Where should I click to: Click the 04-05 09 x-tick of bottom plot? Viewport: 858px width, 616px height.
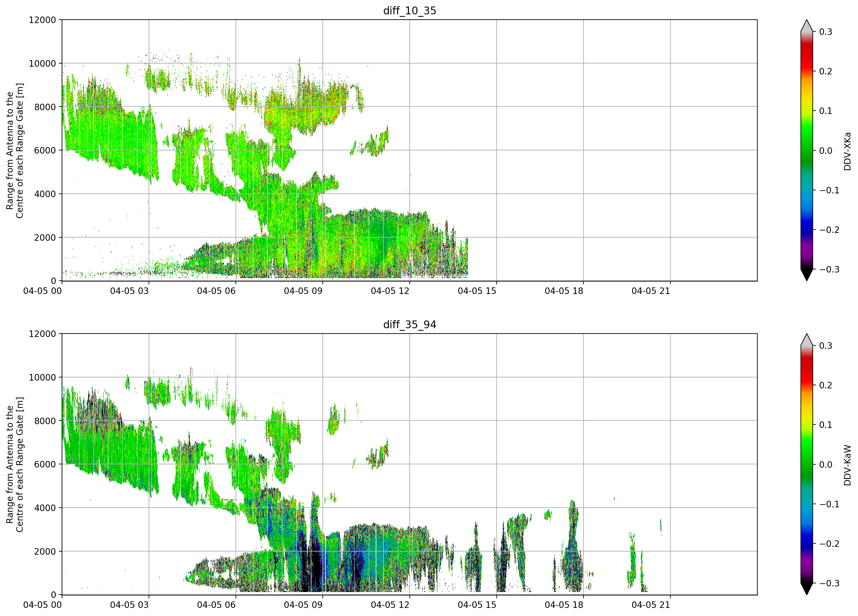click(303, 605)
